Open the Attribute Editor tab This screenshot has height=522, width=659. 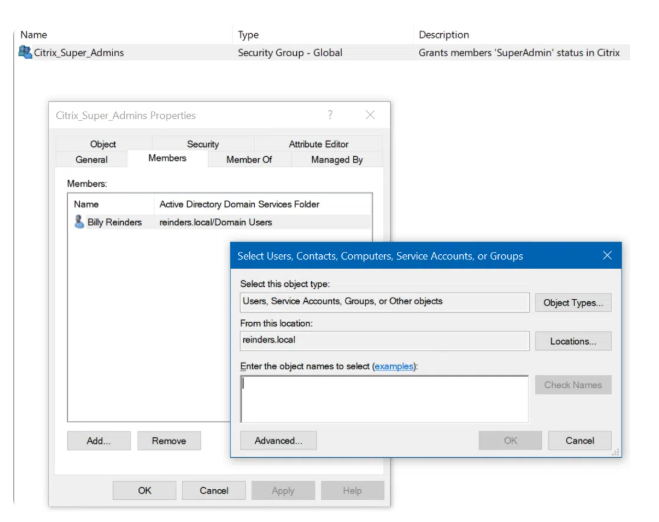click(319, 144)
